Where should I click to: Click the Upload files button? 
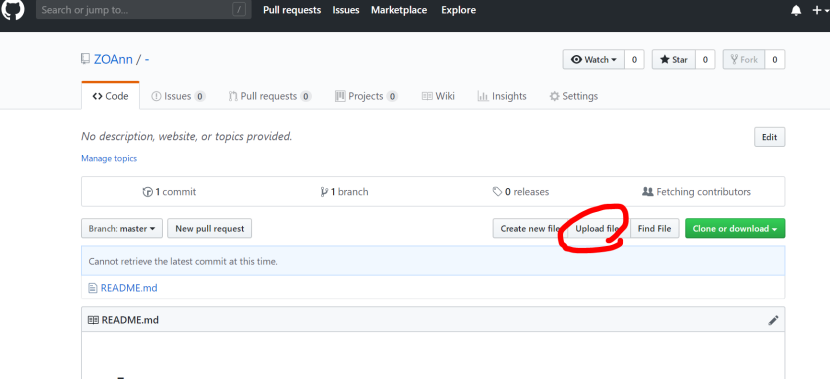pyautogui.click(x=599, y=229)
